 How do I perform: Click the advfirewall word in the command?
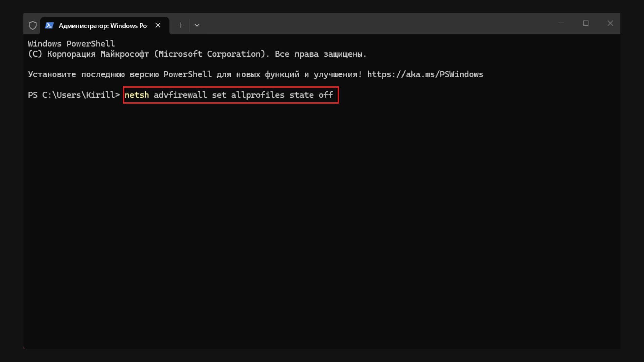tap(180, 95)
